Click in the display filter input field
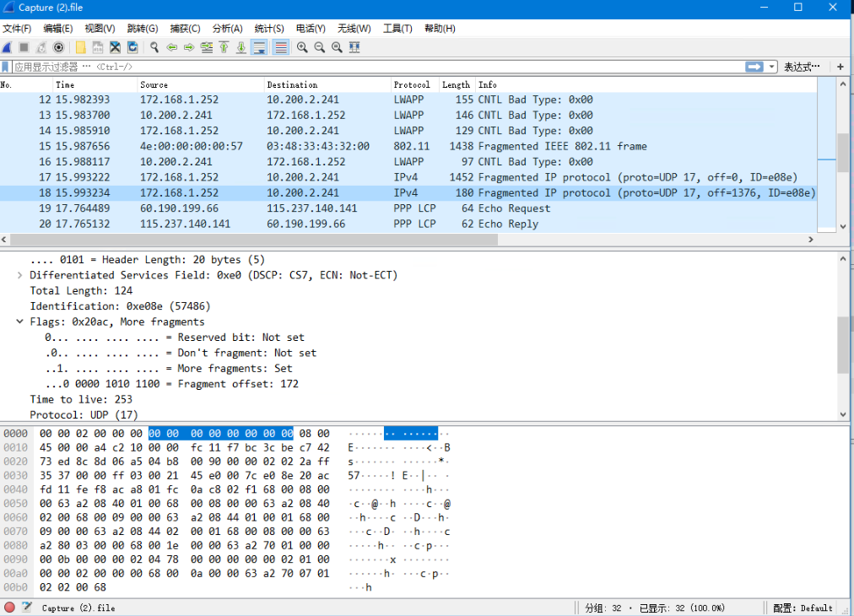 pyautogui.click(x=378, y=67)
